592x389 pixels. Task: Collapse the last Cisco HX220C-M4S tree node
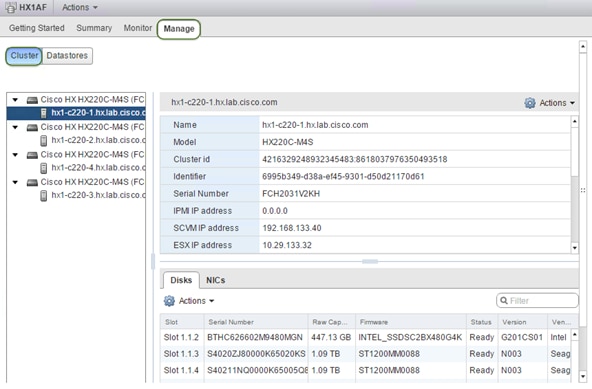pyautogui.click(x=15, y=182)
